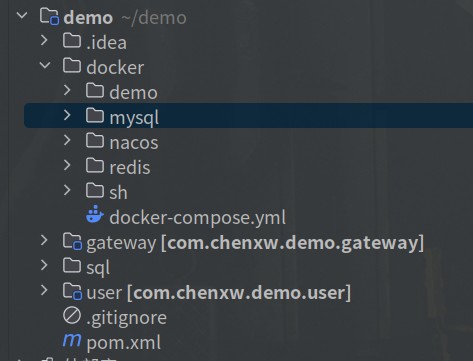Expand the sh folder arrow
The width and height of the screenshot is (473, 361).
67,190
